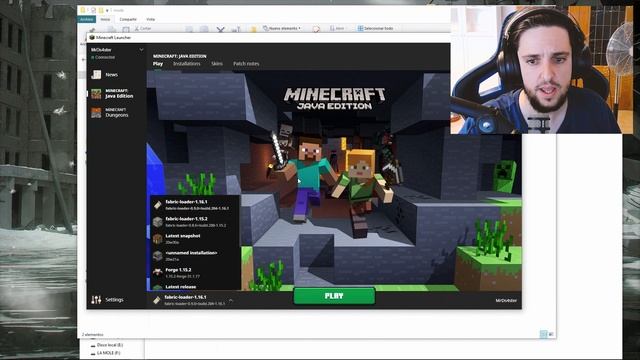Open launcher Settings
The width and height of the screenshot is (640, 360).
click(107, 300)
